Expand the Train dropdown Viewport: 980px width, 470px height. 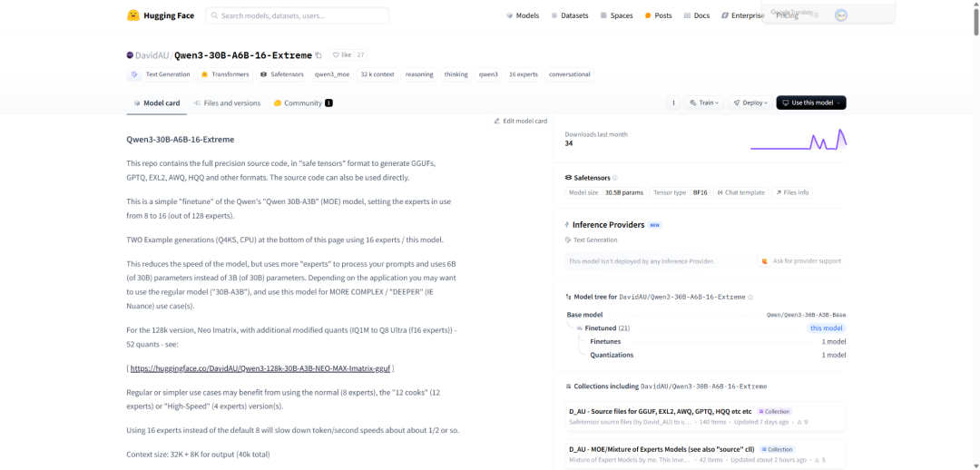[x=704, y=103]
